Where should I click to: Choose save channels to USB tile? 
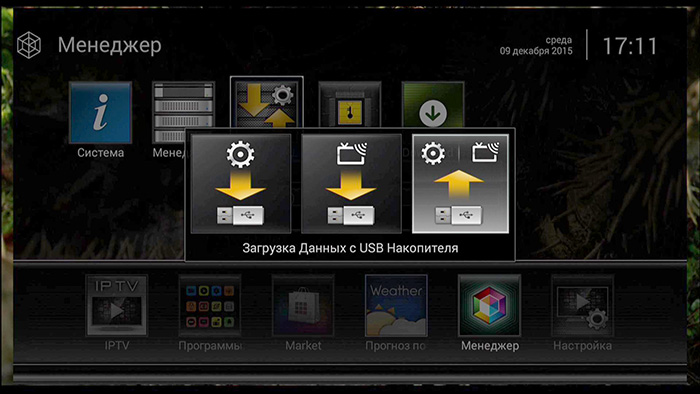point(351,183)
